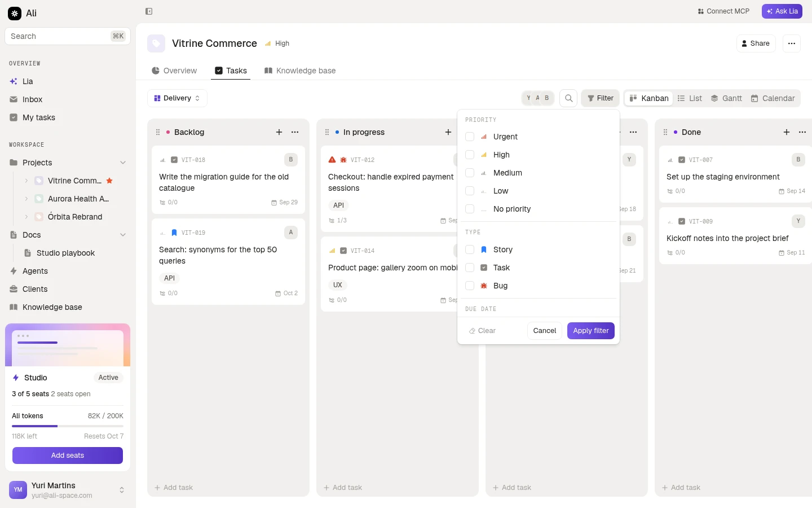Image resolution: width=812 pixels, height=508 pixels.
Task: Enable the Low priority filter checkbox
Action: 470,191
